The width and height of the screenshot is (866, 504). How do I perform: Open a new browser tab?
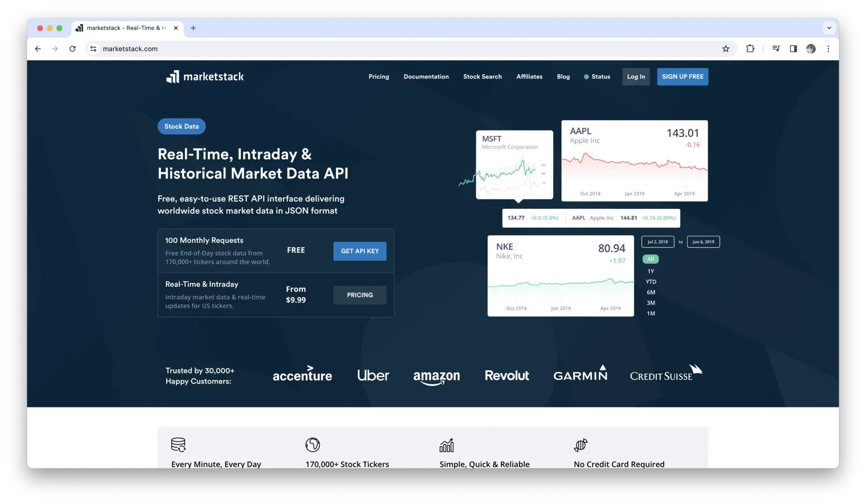point(193,28)
